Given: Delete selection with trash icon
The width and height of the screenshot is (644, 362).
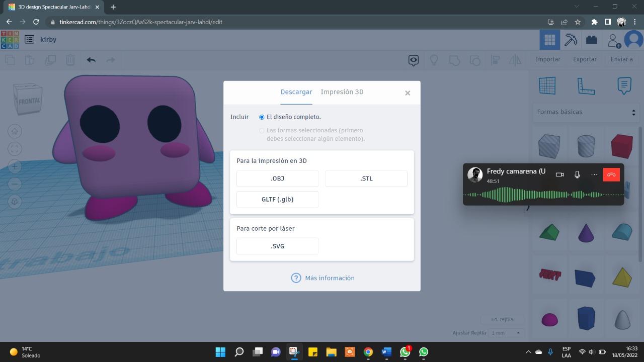Looking at the screenshot, I should click(x=70, y=60).
